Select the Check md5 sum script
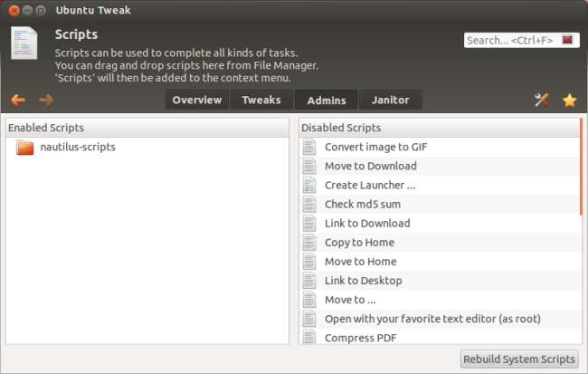Screen dimensions: 588x374 pyautogui.click(x=362, y=204)
